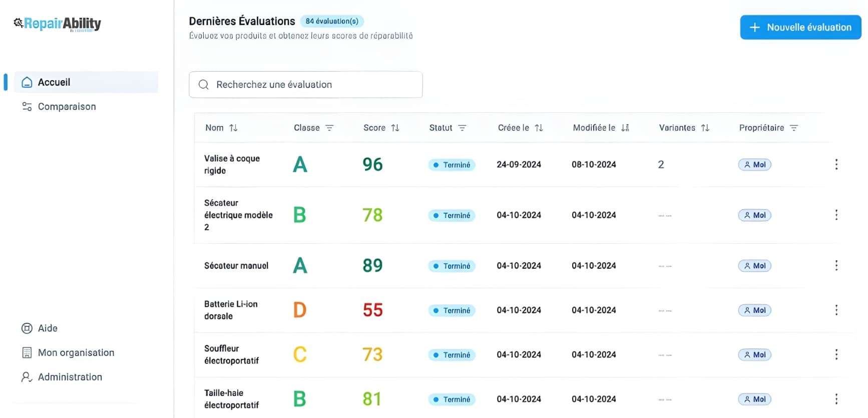This screenshot has width=868, height=418.
Task: Open actions menu for Taille-haie électroportatif
Action: point(836,399)
